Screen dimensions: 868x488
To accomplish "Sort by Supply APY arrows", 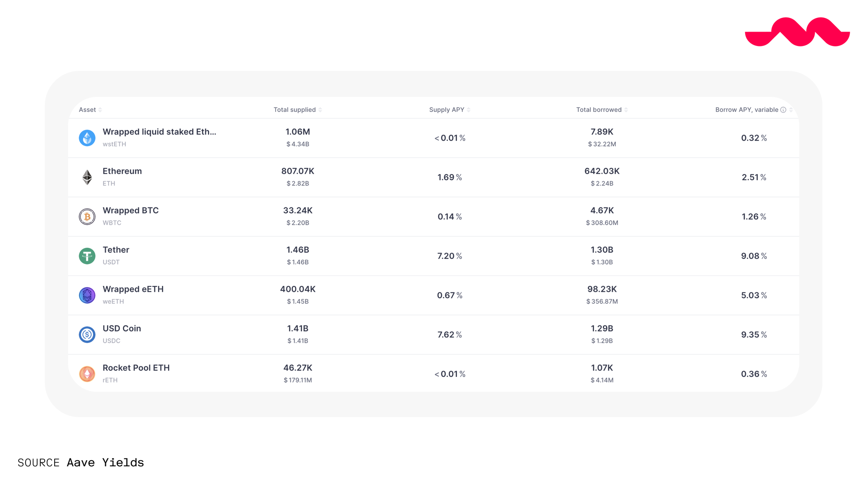I will point(469,110).
